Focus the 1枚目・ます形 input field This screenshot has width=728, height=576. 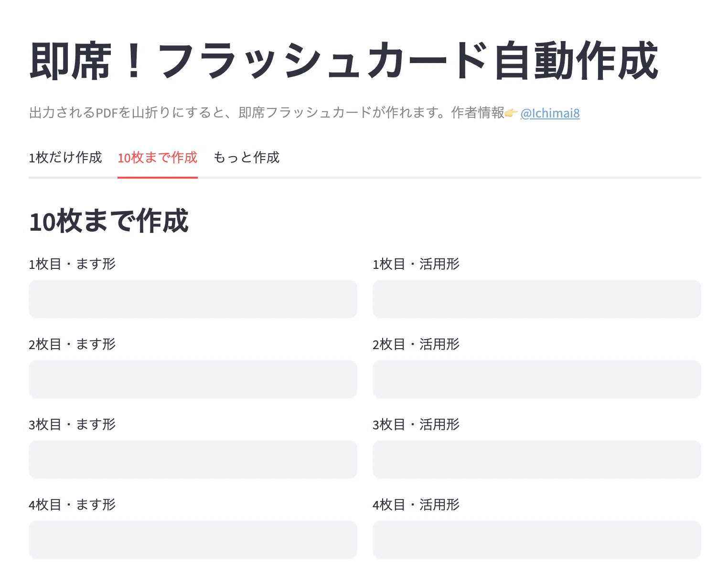point(193,299)
